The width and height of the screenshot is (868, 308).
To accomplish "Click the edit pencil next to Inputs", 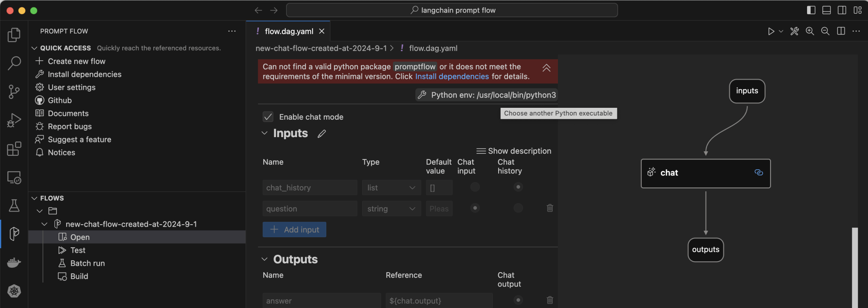I will 322,134.
